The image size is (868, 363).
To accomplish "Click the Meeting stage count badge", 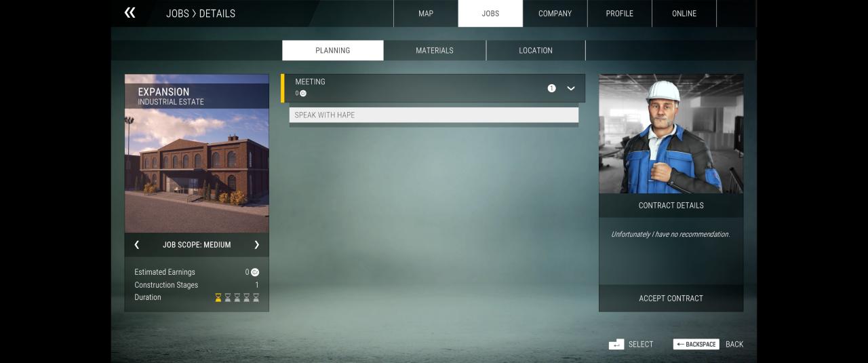I will pyautogui.click(x=551, y=88).
